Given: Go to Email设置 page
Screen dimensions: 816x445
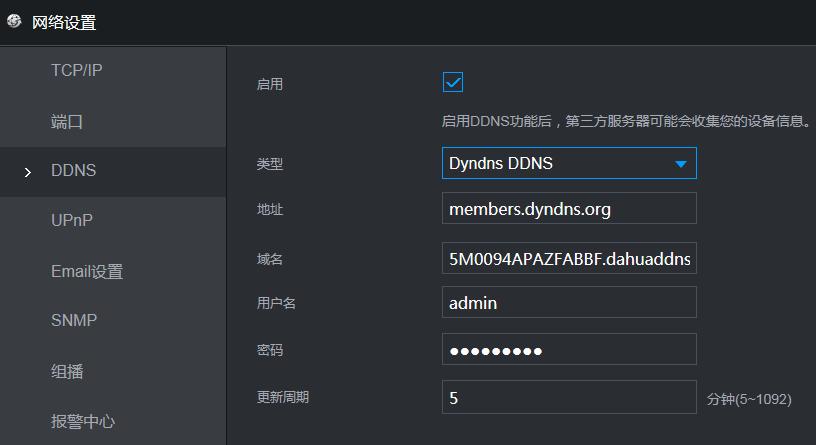Looking at the screenshot, I should pos(87,271).
